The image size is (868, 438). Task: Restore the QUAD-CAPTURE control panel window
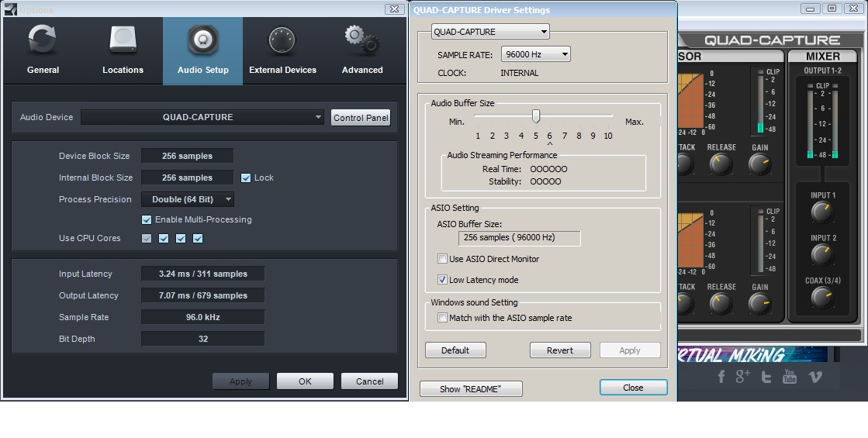(x=832, y=9)
